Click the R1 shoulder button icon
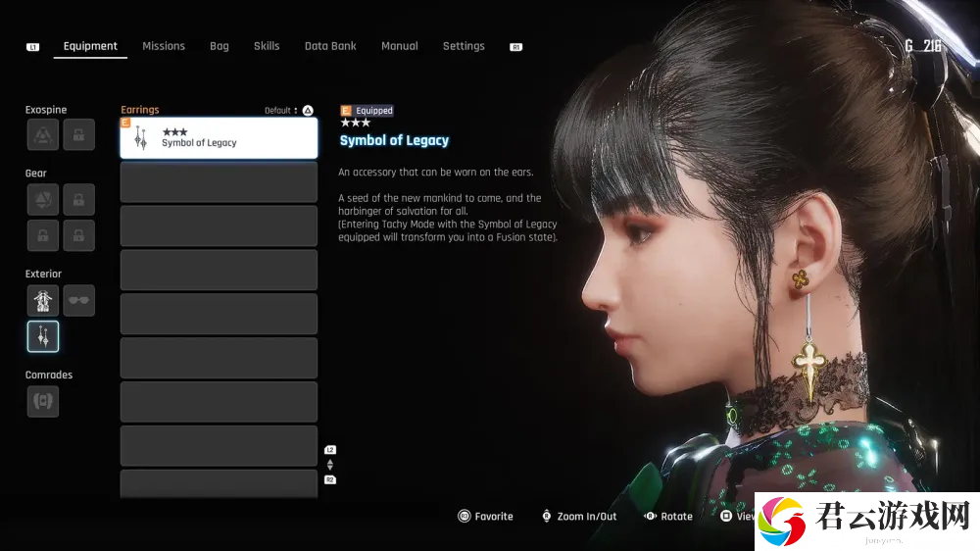This screenshot has height=551, width=980. 515,47
